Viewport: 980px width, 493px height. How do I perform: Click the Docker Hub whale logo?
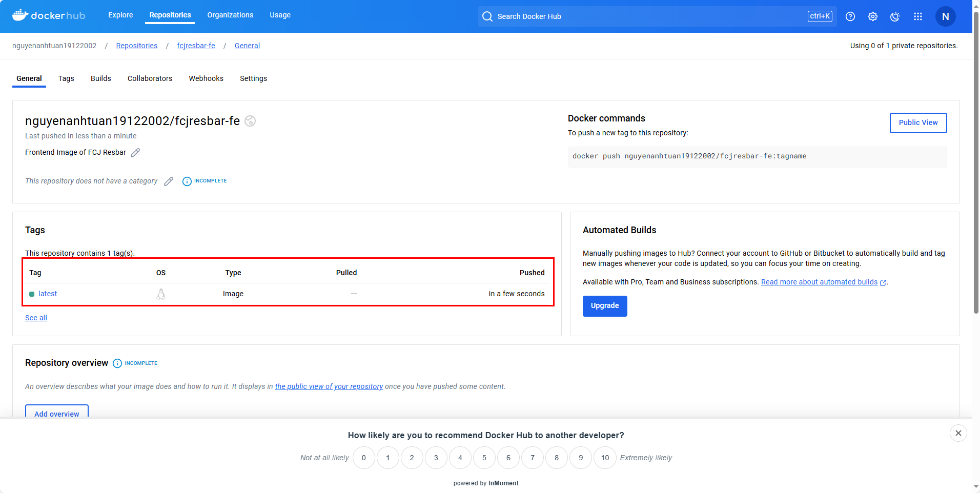coord(49,15)
